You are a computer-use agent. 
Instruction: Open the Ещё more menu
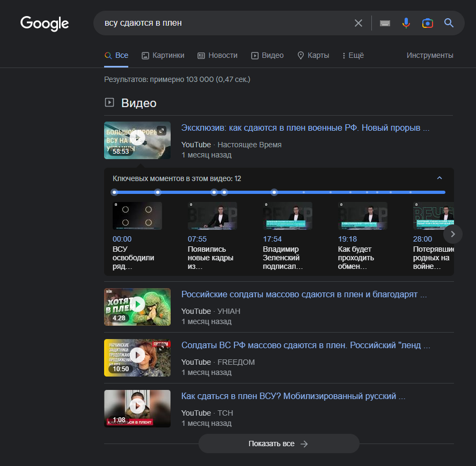click(353, 55)
